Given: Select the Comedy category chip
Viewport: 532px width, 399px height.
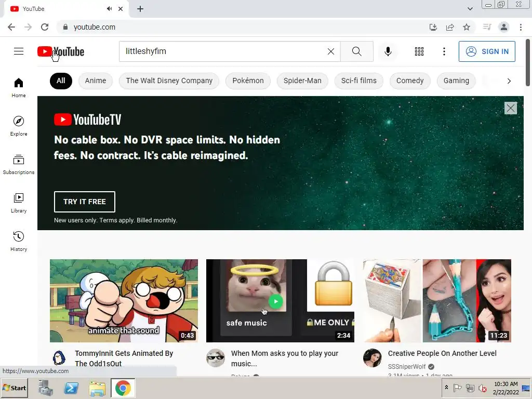Looking at the screenshot, I should (410, 81).
